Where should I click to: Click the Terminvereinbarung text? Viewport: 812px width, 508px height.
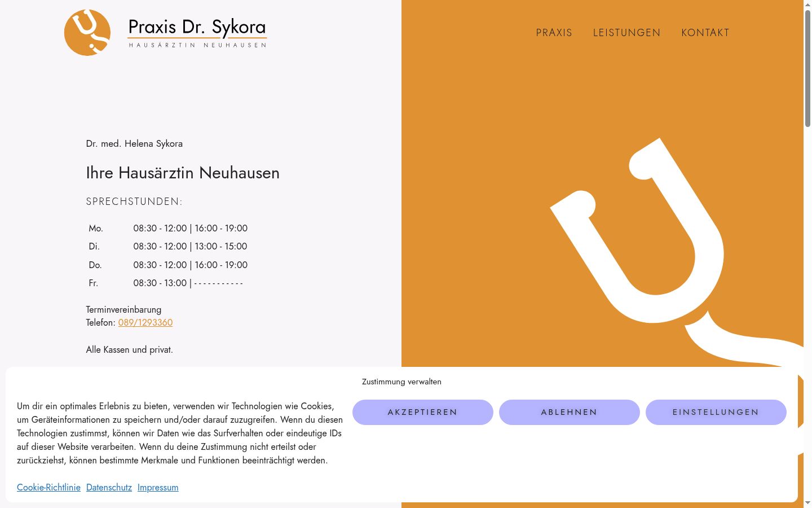123,309
